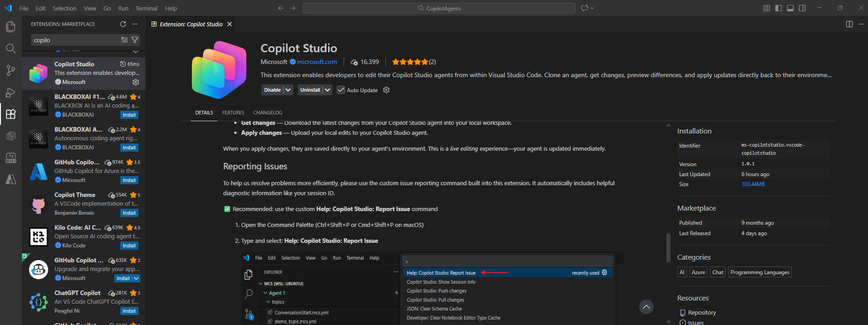
Task: Refresh the extensions marketplace list
Action: [x=123, y=24]
